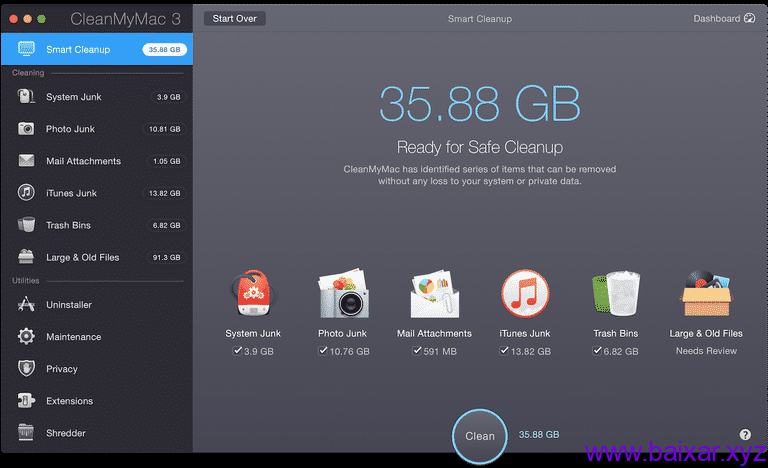Open help with the question mark icon

click(x=745, y=434)
